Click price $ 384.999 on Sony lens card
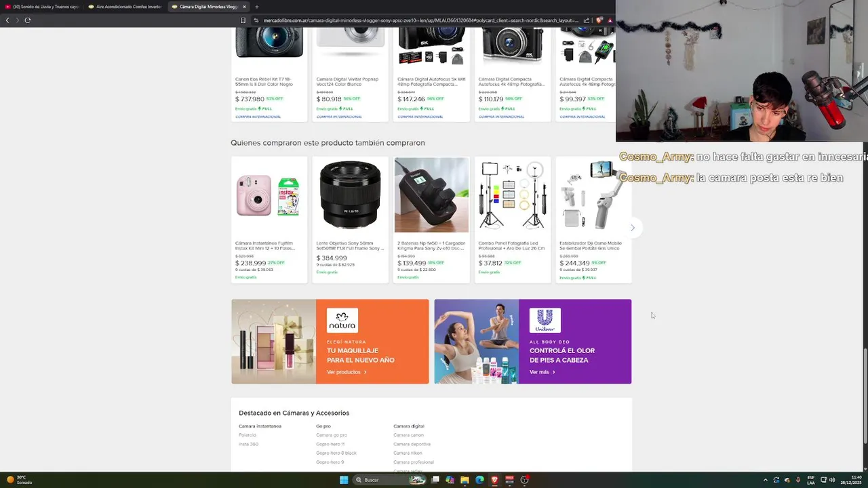Image resolution: width=868 pixels, height=488 pixels. [332, 258]
